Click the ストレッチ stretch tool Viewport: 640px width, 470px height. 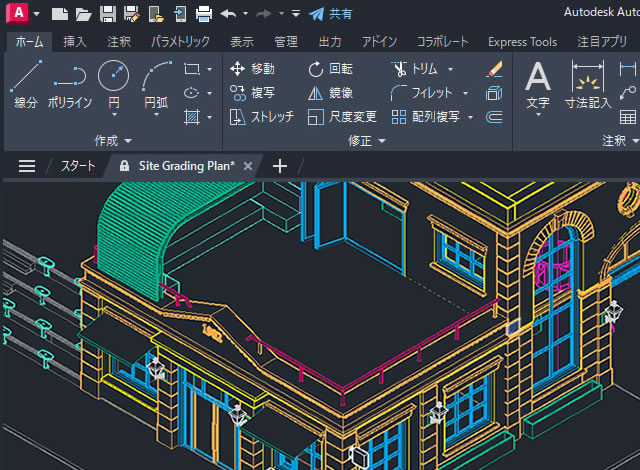tap(261, 117)
